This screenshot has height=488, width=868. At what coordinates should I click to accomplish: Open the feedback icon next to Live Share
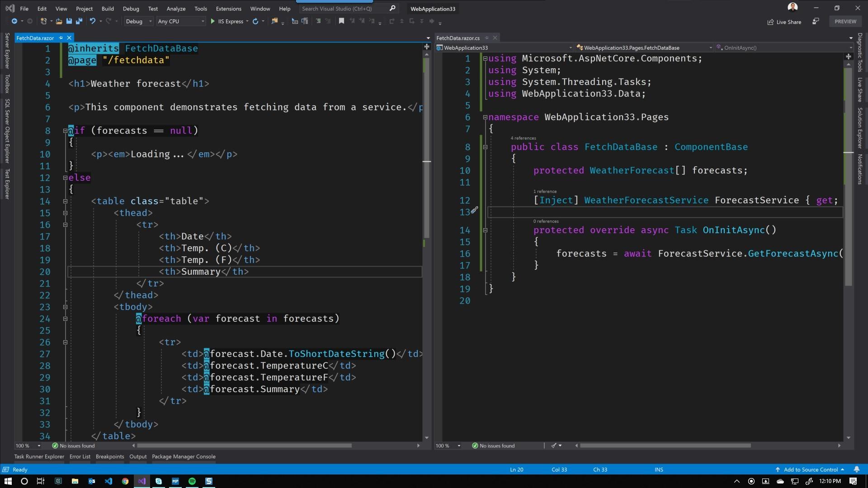tap(816, 21)
